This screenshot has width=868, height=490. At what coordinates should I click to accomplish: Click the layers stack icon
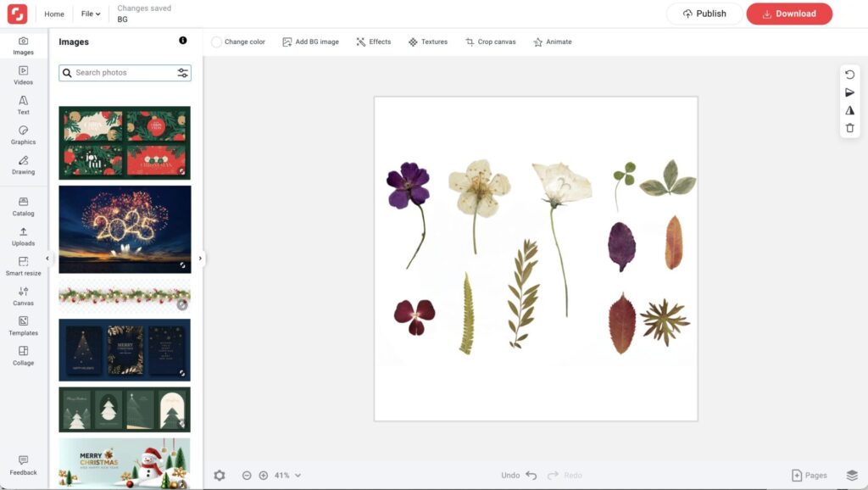(x=852, y=476)
